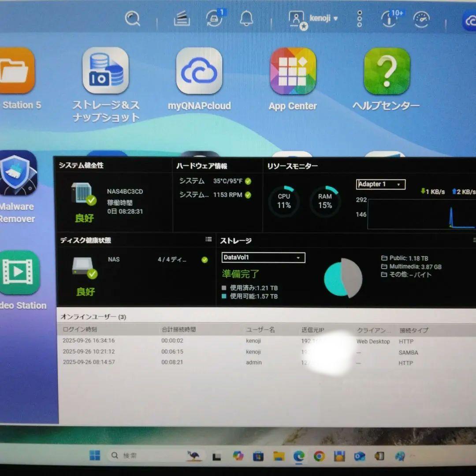The height and width of the screenshot is (476, 476).
Task: Click the storage usage pie chart
Action: click(x=344, y=278)
